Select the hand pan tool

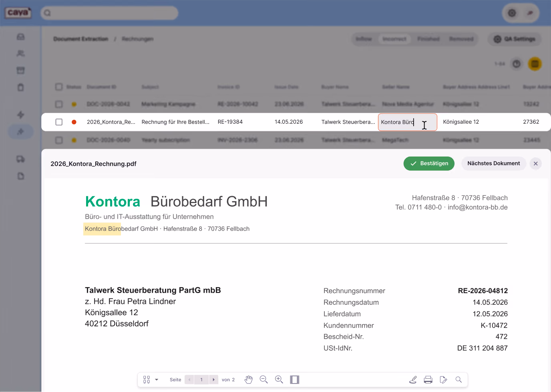coord(249,380)
